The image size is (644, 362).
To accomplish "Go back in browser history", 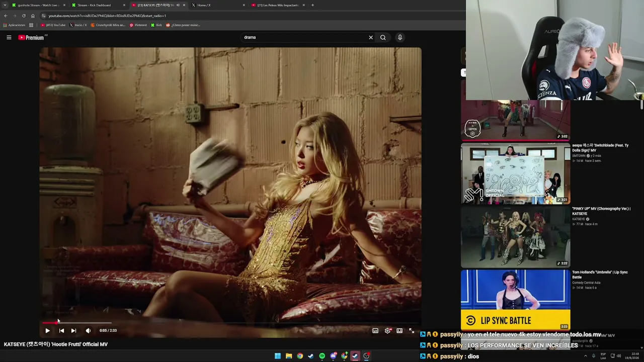I will point(6,16).
